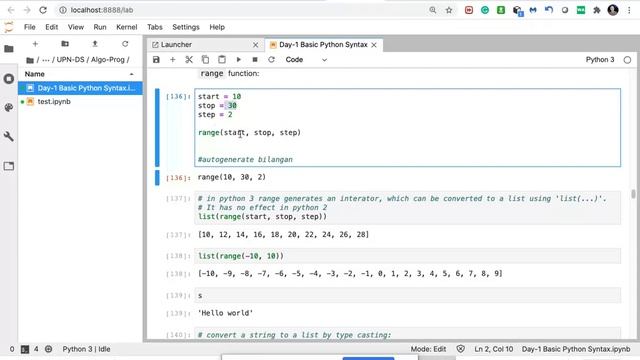Click Python 3 | Idle status item
Screen dimensions: 640x360
tap(86, 349)
